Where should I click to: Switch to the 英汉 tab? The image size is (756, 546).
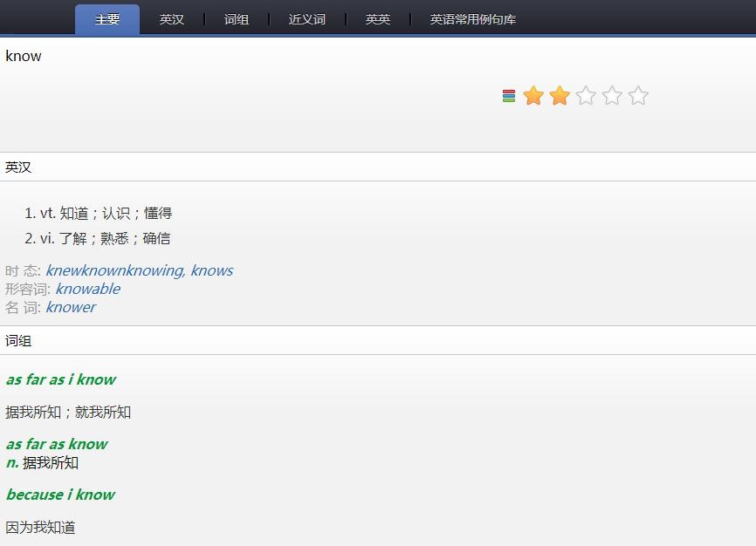(172, 19)
